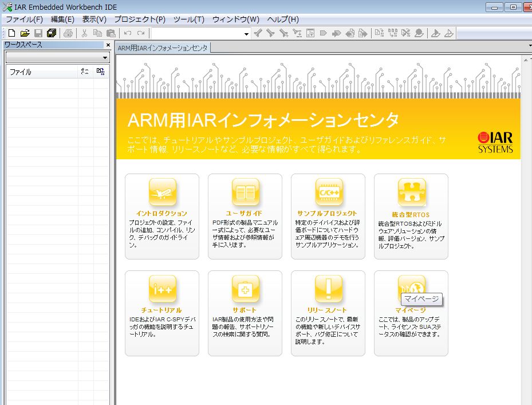The width and height of the screenshot is (532, 405).
Task: Open the ユーザガイド title link
Action: [x=244, y=213]
